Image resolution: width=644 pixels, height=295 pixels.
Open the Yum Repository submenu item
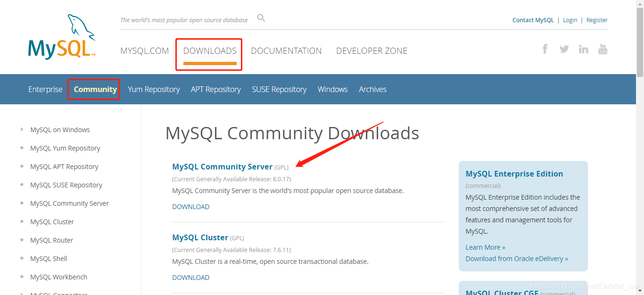point(154,89)
